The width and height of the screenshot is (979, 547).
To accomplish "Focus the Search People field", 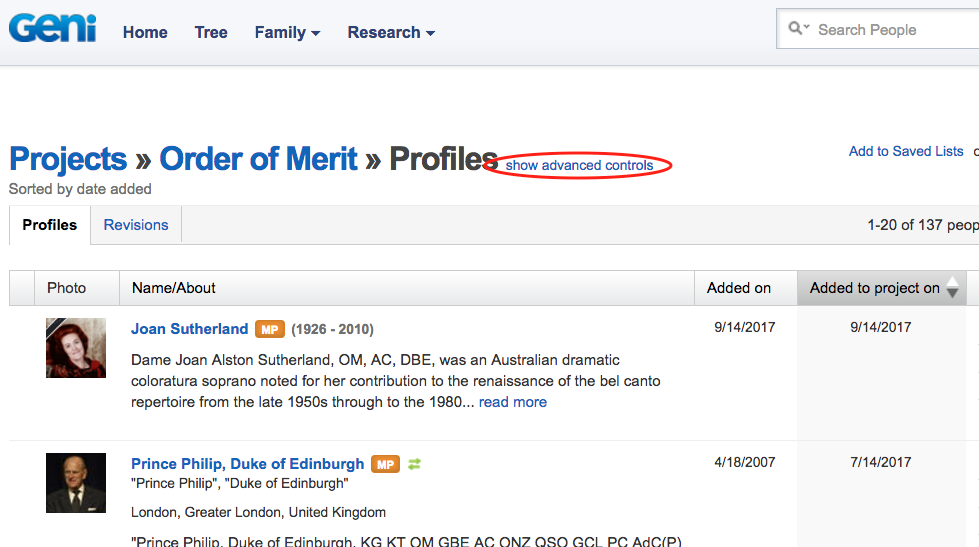I will point(890,30).
